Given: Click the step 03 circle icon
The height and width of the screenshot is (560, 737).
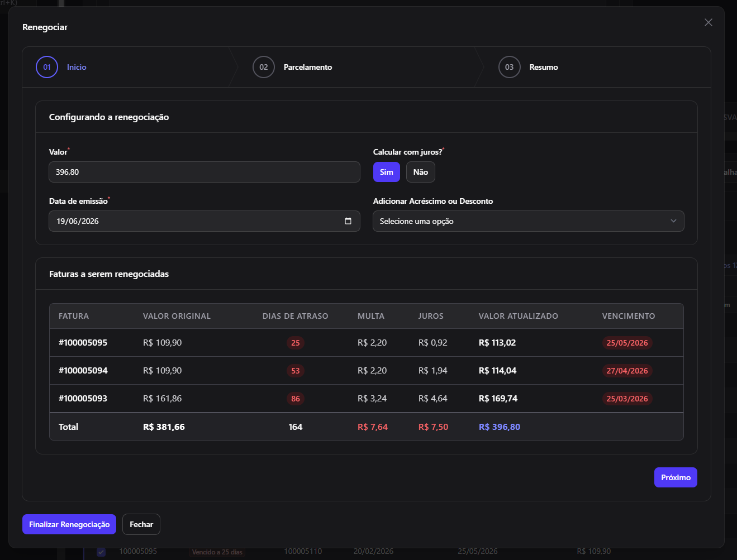Looking at the screenshot, I should pos(510,67).
